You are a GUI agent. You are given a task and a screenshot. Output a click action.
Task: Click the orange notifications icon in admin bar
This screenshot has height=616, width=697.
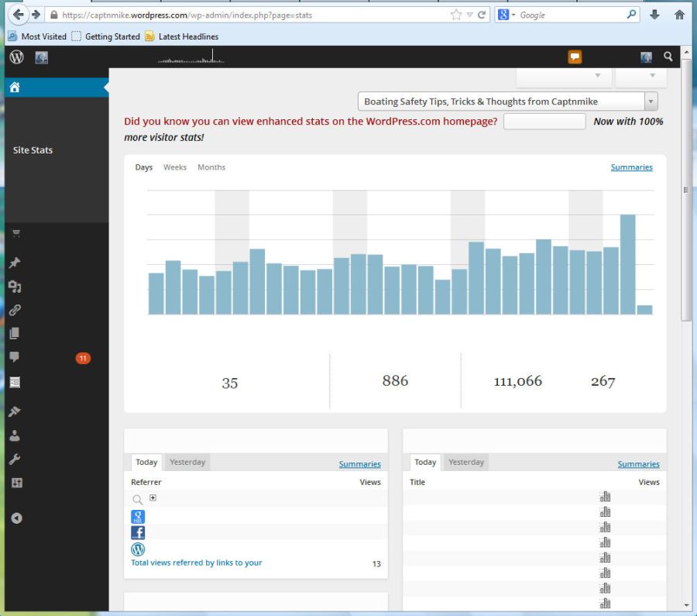click(x=575, y=57)
